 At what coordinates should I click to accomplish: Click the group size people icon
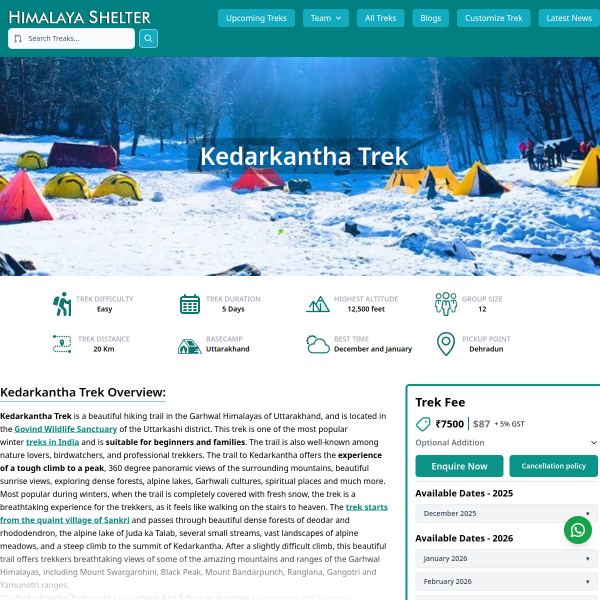pos(446,304)
